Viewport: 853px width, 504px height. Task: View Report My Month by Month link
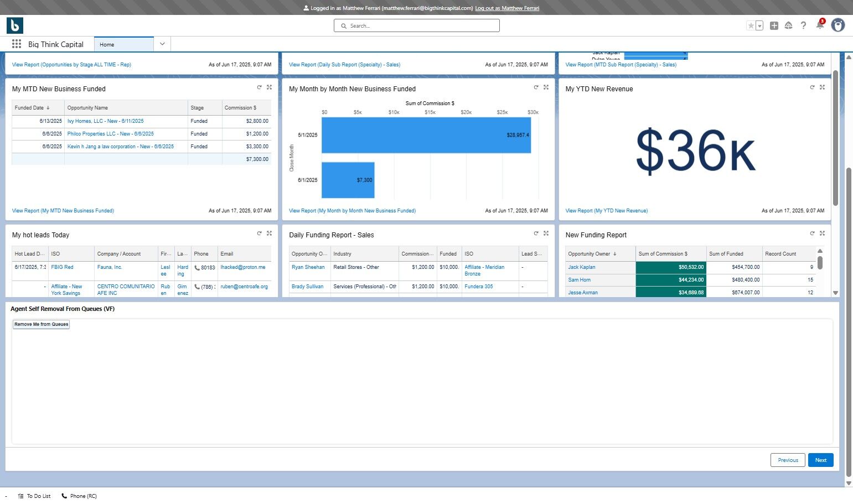tap(352, 211)
